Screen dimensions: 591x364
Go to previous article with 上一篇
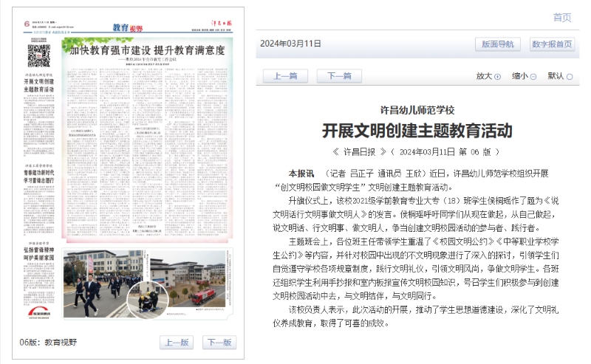click(285, 76)
